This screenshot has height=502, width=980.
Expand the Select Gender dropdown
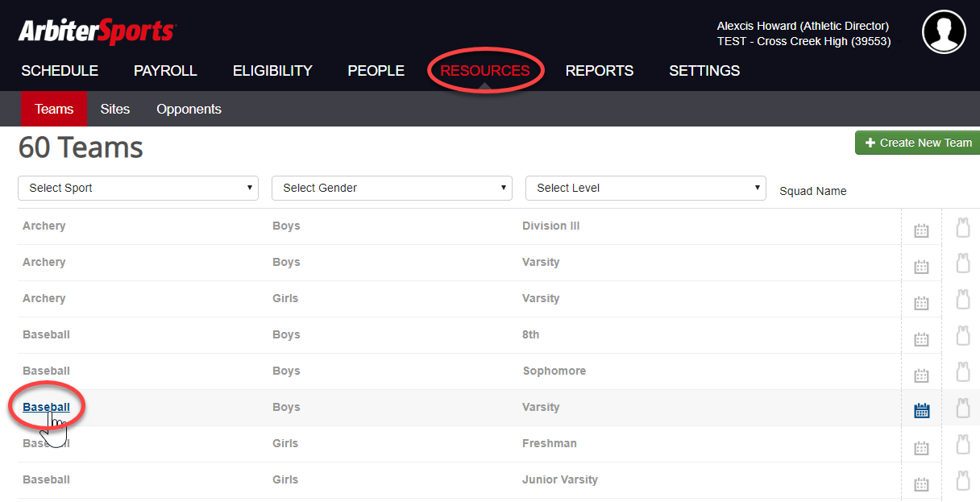tap(392, 188)
